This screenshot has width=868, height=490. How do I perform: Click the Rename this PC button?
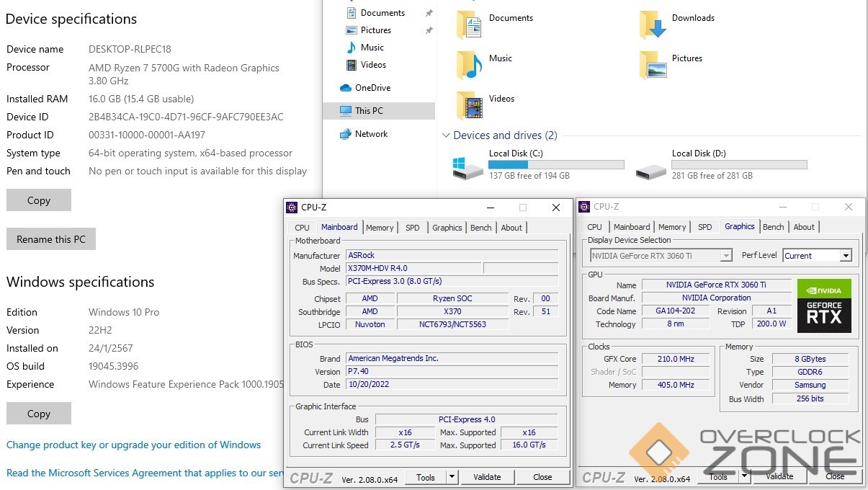click(x=51, y=239)
